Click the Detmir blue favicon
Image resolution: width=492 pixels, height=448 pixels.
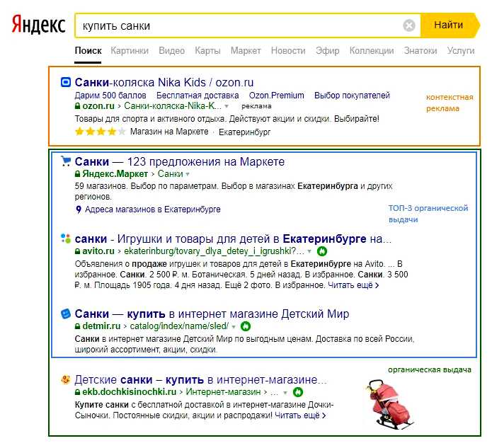tap(66, 314)
